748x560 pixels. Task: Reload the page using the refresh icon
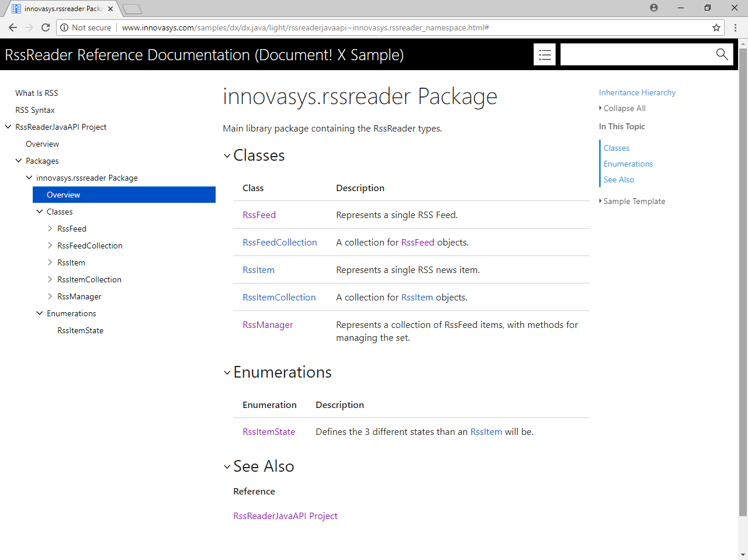46,27
